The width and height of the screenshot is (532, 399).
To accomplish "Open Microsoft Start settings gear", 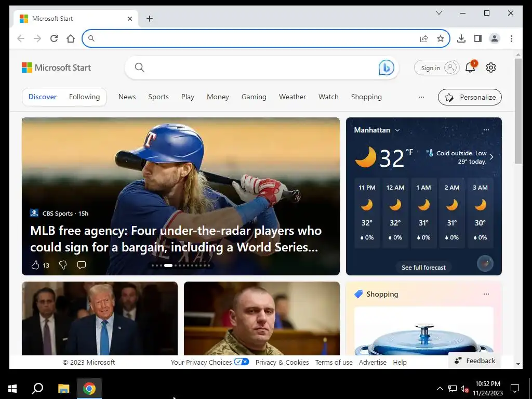I will click(491, 68).
